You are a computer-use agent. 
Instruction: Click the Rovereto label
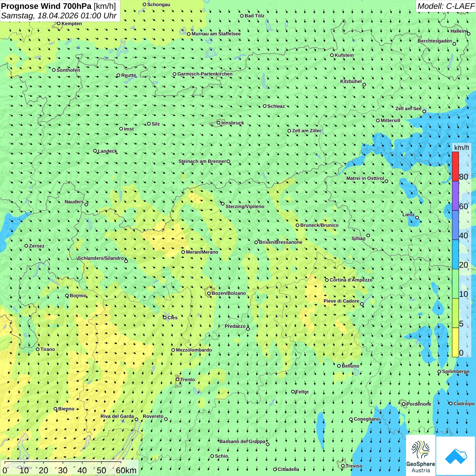153,416
